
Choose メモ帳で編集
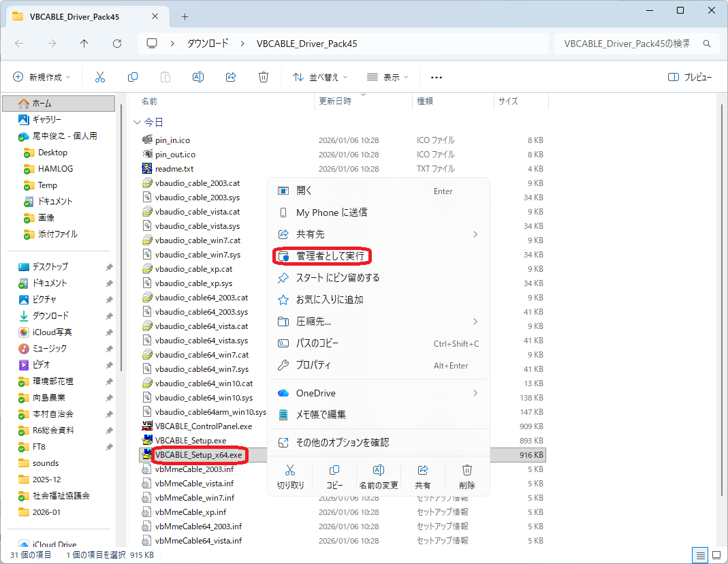[x=379, y=415]
